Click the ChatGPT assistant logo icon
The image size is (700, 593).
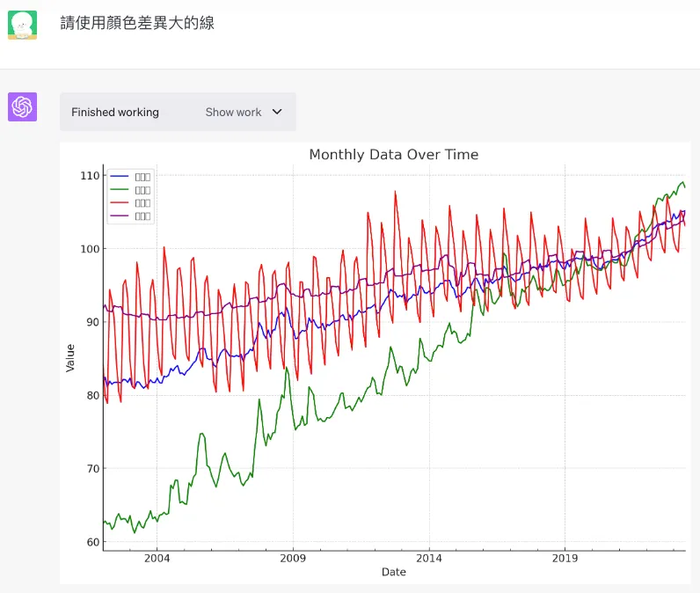click(22, 106)
